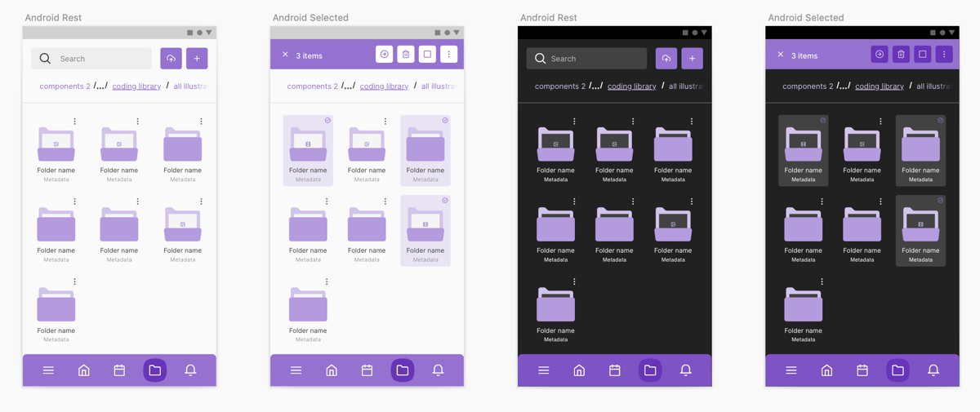Click 'coding library' breadcrumb in light Rest mockup
The height and width of the screenshot is (412, 980).
click(x=136, y=86)
